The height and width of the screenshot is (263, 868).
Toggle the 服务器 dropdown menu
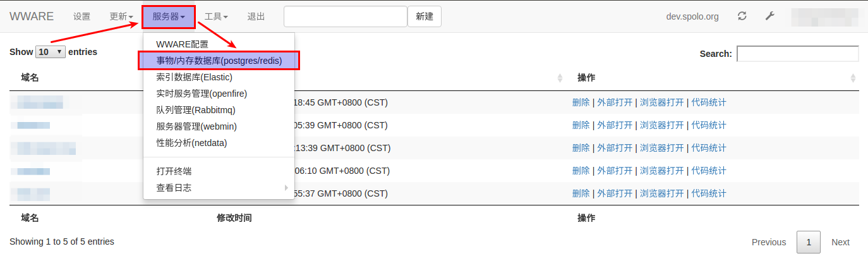click(169, 16)
